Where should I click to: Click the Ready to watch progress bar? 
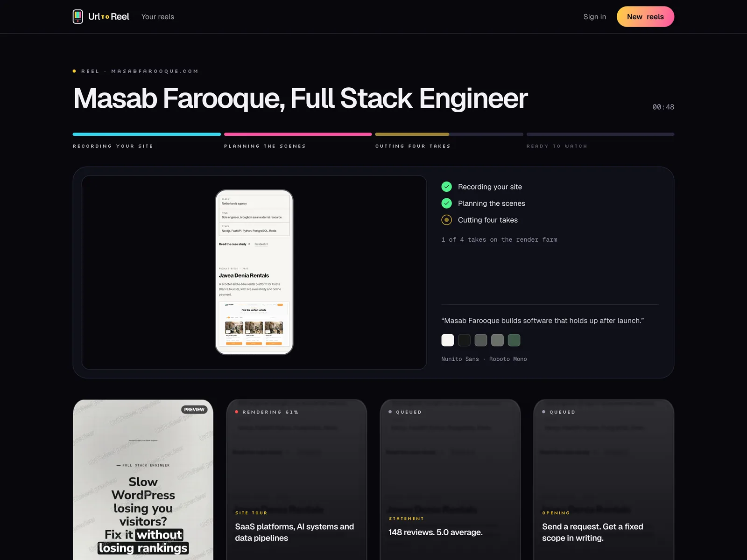(x=600, y=134)
